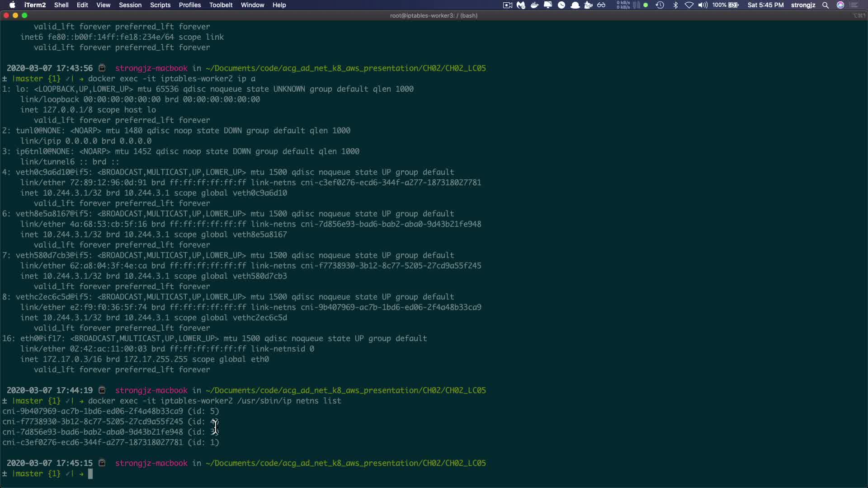Click the terminal command prompt cursor
This screenshot has height=488, width=868.
coord(90,474)
